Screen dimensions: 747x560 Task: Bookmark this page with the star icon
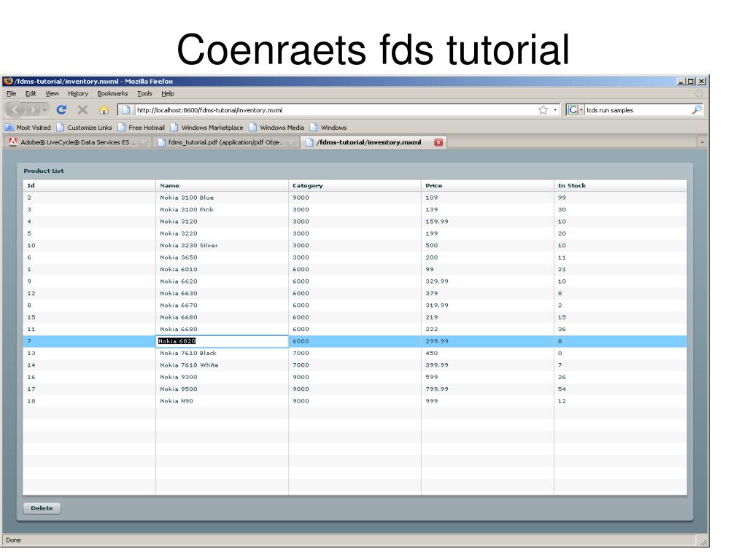click(x=543, y=110)
